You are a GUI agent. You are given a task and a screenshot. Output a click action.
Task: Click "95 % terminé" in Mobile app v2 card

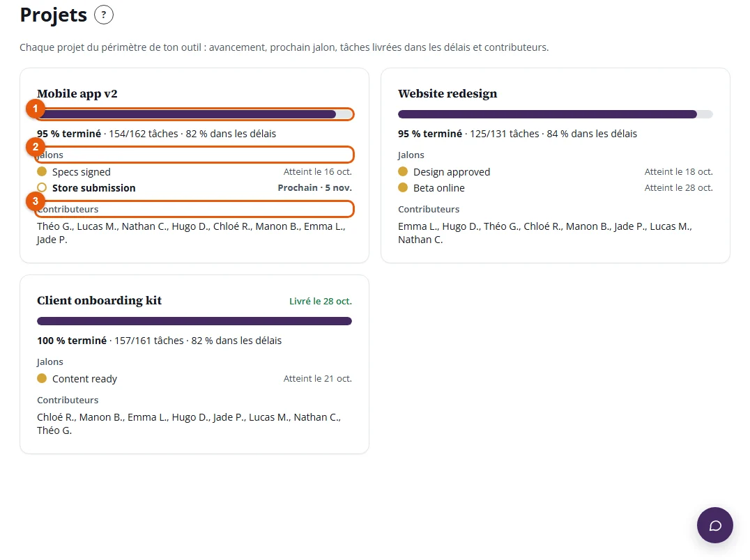tap(69, 134)
